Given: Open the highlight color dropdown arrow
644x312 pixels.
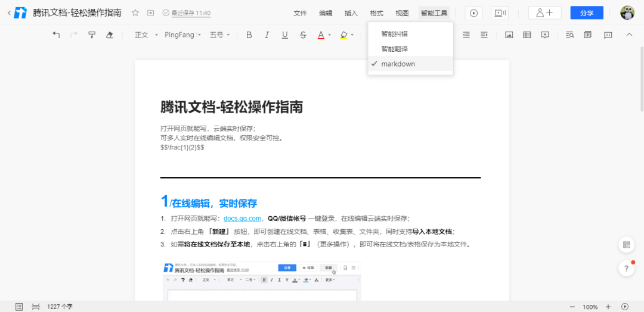Looking at the screenshot, I should point(352,35).
